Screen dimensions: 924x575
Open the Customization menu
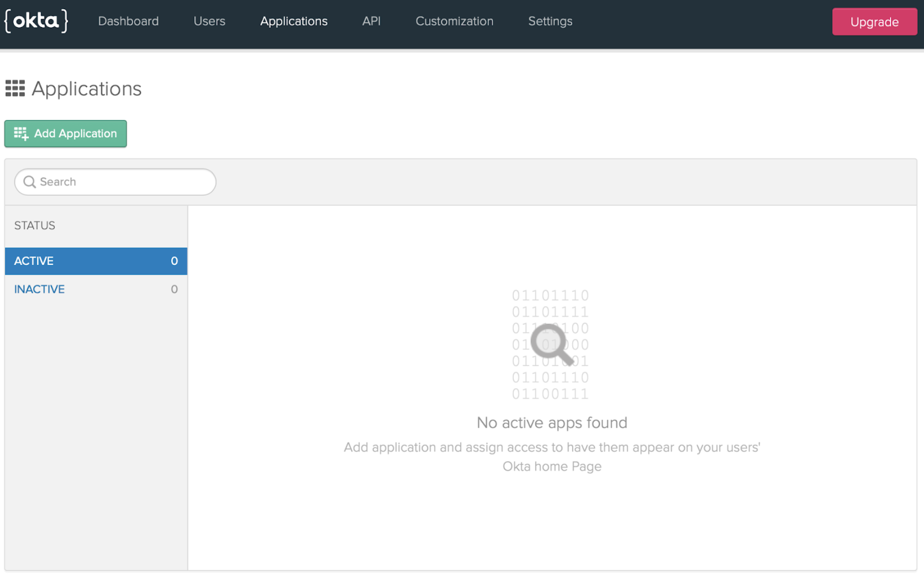(x=454, y=22)
